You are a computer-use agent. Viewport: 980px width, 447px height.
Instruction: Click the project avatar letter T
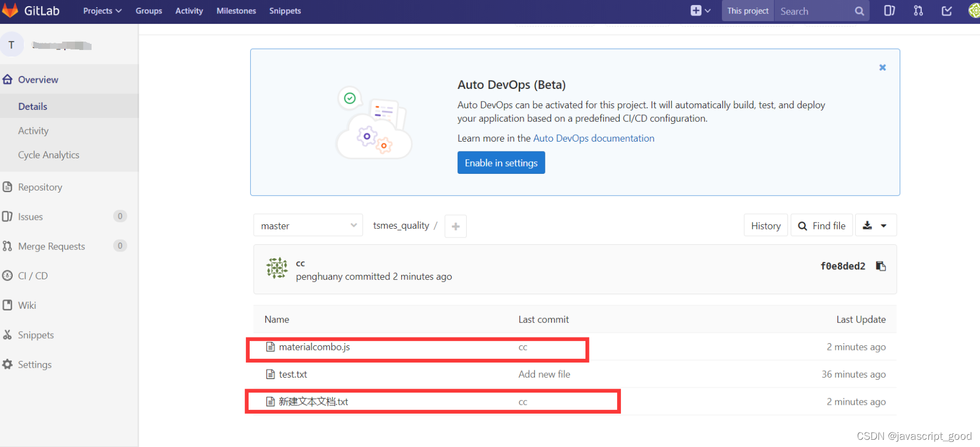(12, 45)
